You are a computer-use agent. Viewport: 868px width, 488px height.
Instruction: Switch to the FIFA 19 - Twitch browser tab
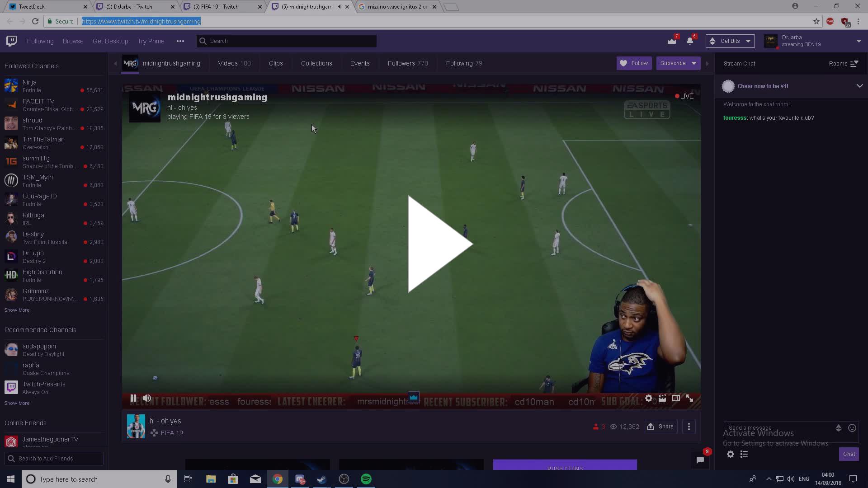[222, 7]
